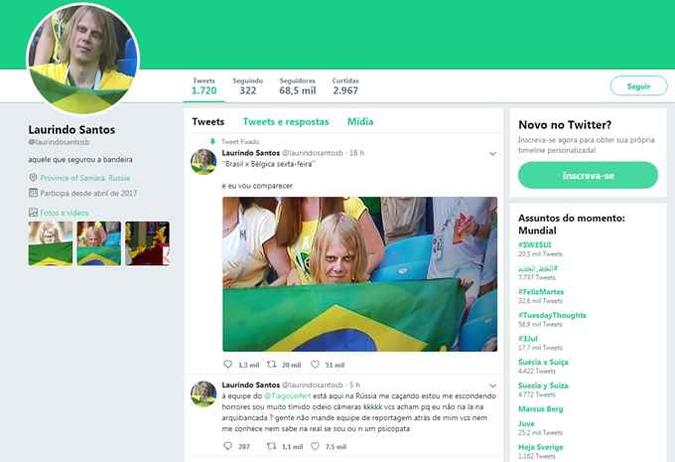675x462 pixels.
Task: Click the Inscreva-se sign-up button
Action: click(x=588, y=175)
